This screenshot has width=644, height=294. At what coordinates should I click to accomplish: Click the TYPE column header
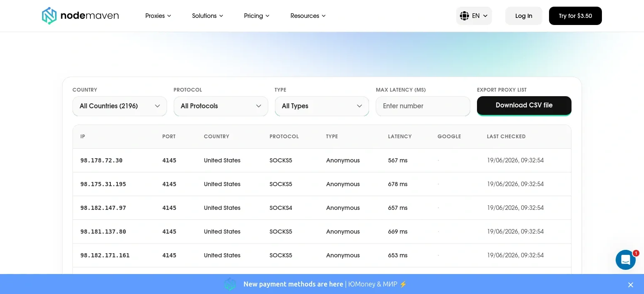[x=332, y=137]
